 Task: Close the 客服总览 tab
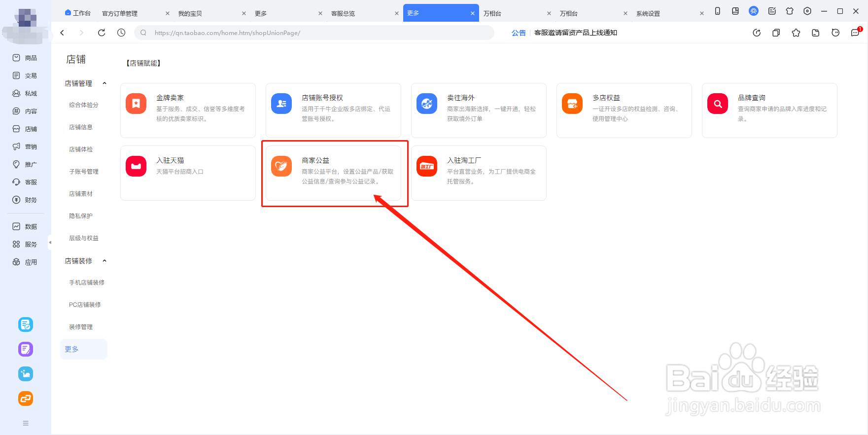[397, 14]
